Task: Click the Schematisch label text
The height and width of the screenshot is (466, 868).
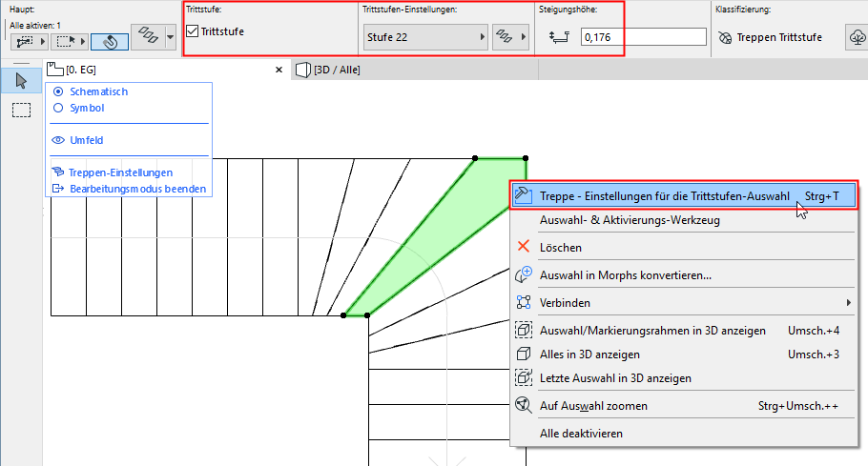Action: pyautogui.click(x=98, y=91)
